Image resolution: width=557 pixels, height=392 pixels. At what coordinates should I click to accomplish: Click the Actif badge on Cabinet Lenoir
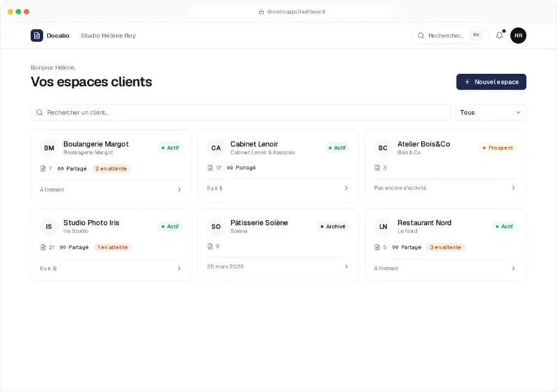coord(337,148)
